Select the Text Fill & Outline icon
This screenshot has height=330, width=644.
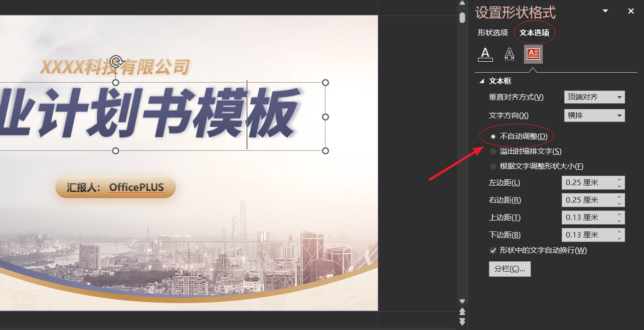(485, 54)
